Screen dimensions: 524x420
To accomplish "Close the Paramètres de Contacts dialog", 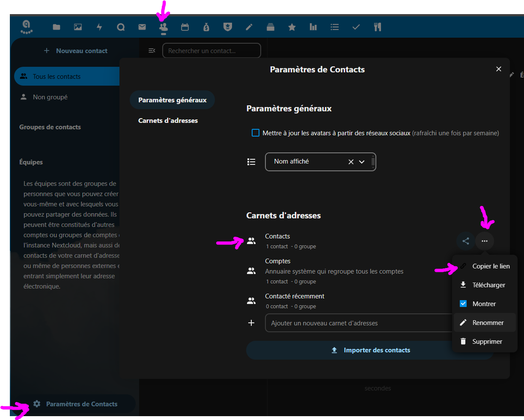I will (x=498, y=69).
